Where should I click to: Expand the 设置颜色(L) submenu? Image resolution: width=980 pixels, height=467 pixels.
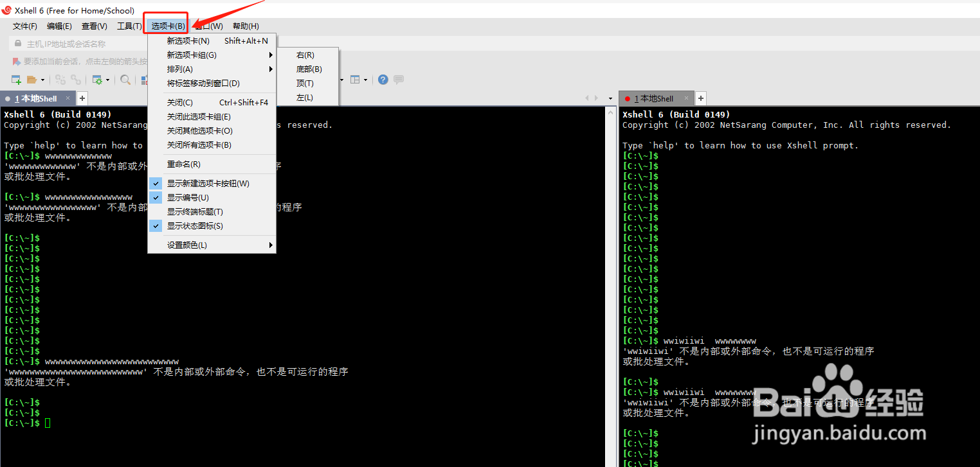coord(212,245)
